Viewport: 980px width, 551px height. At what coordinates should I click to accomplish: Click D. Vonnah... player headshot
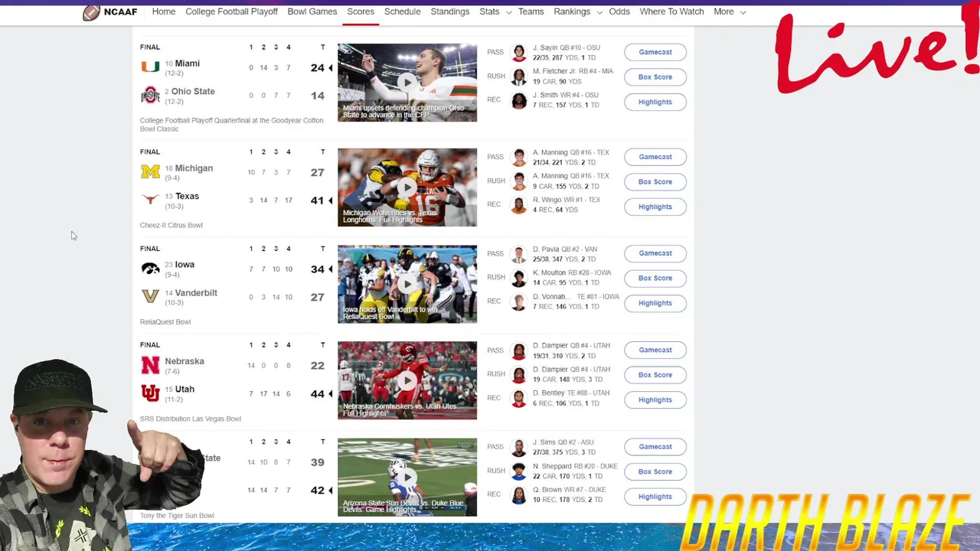tap(519, 302)
